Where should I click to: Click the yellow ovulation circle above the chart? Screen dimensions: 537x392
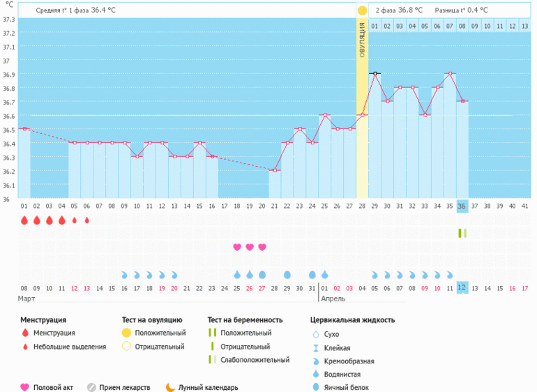pos(362,10)
